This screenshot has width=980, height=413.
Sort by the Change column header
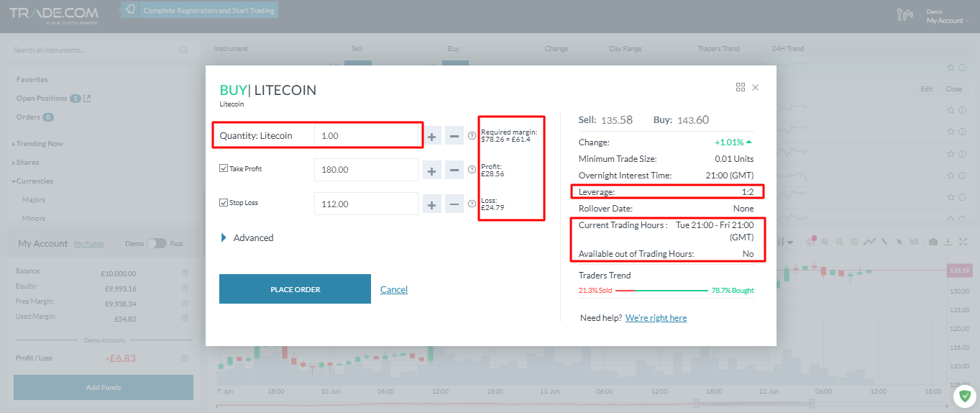click(x=557, y=49)
